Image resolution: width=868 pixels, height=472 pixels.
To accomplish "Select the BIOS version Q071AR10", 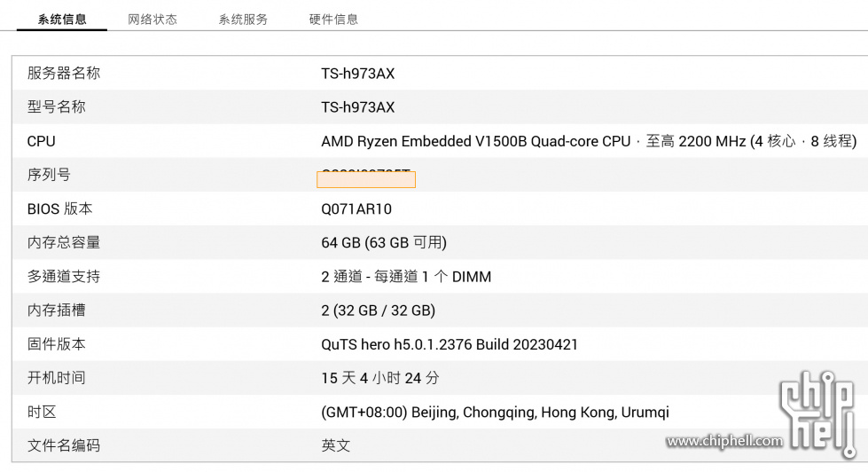I will [x=356, y=208].
